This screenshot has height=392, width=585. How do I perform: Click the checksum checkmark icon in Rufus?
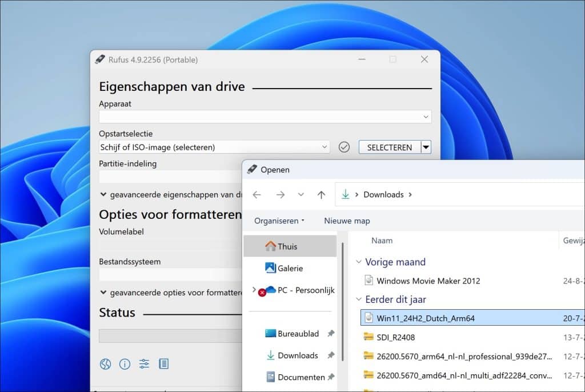[344, 147]
